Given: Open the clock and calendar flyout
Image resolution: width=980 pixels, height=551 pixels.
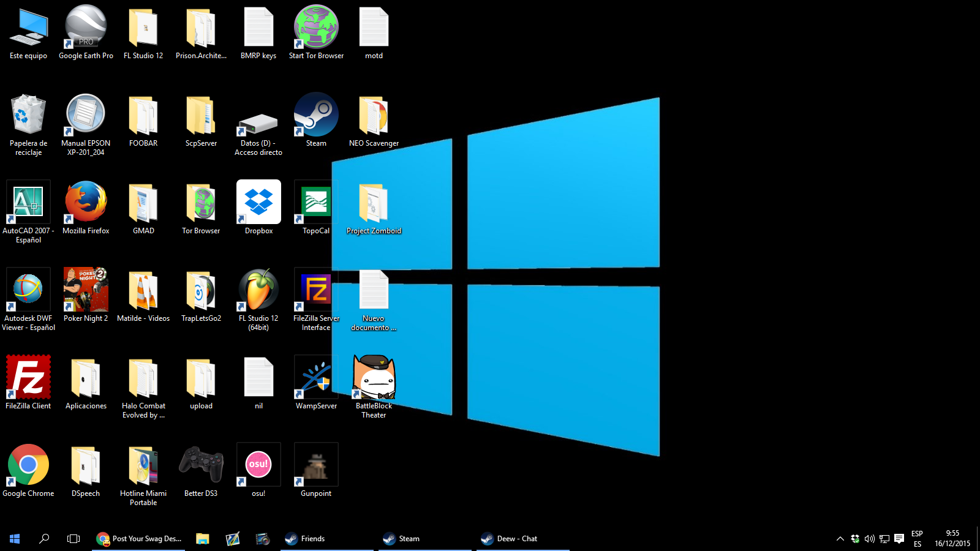Looking at the screenshot, I should coord(952,539).
